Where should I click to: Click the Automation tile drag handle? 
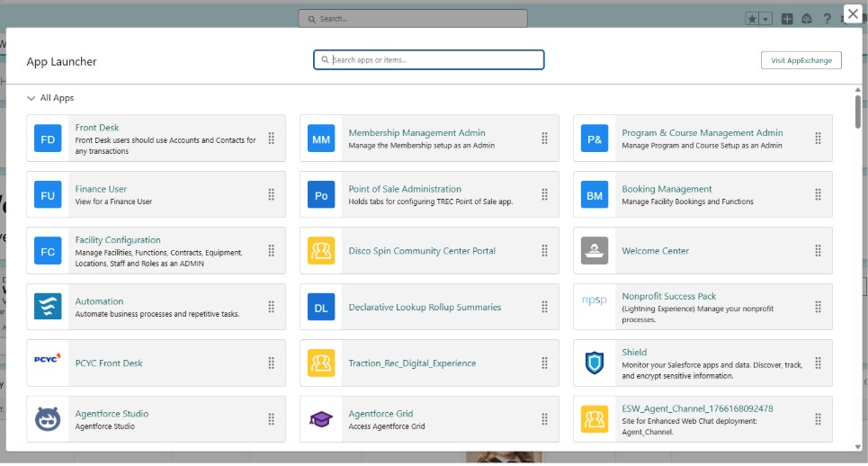[x=272, y=307]
